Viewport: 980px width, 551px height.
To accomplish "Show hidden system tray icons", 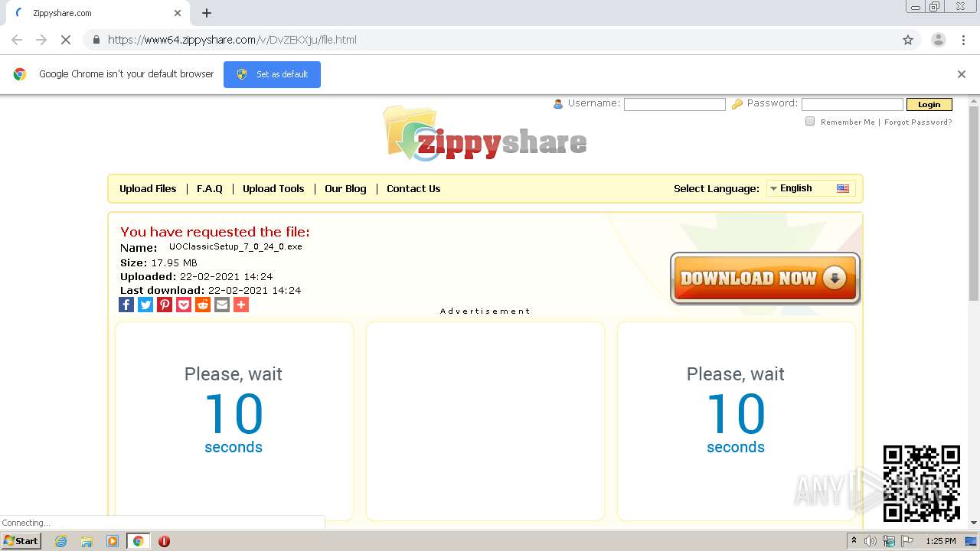I will tap(854, 541).
